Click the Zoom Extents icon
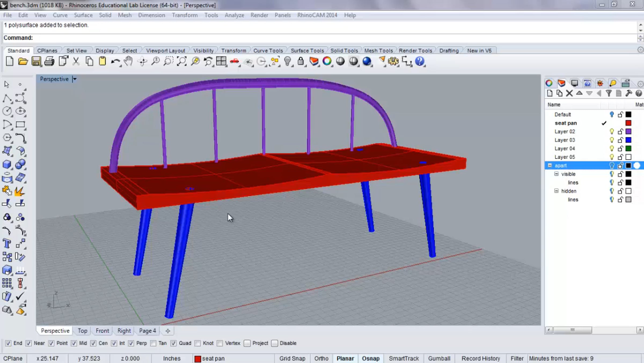644x363 pixels. coord(182,61)
